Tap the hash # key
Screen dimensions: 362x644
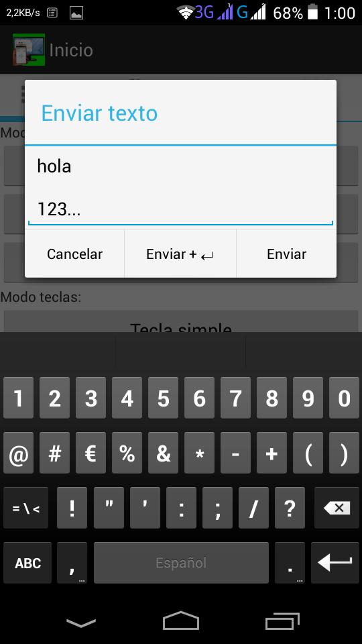coord(54,453)
